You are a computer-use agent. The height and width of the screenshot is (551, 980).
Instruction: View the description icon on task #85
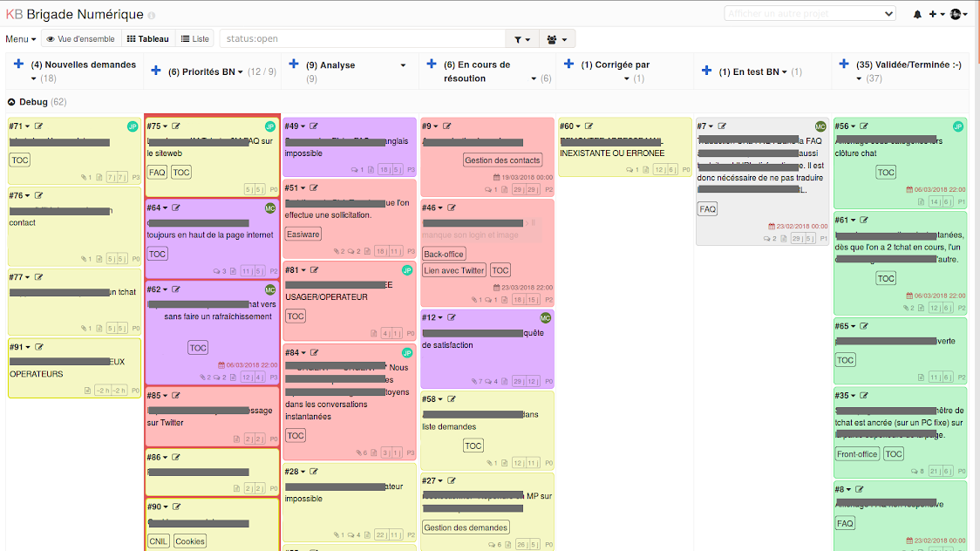tap(236, 439)
